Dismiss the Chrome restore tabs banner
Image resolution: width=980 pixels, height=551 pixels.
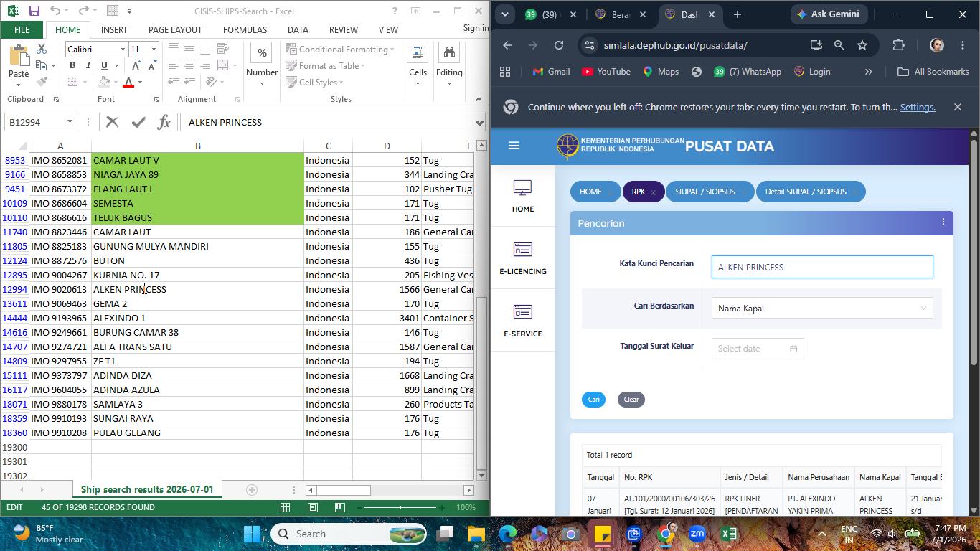957,107
